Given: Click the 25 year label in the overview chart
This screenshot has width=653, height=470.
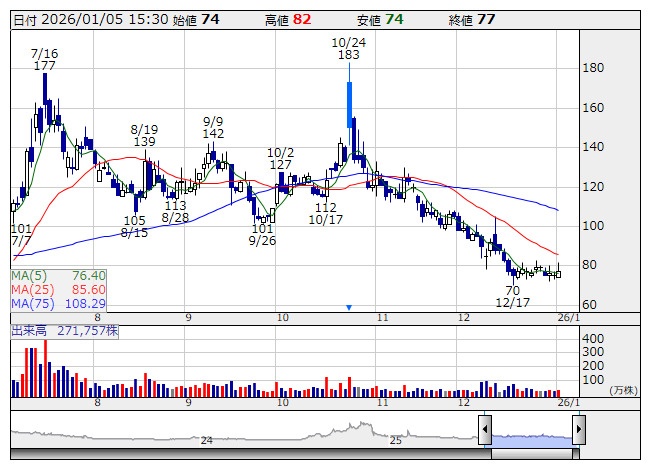Looking at the screenshot, I should click(x=396, y=440).
